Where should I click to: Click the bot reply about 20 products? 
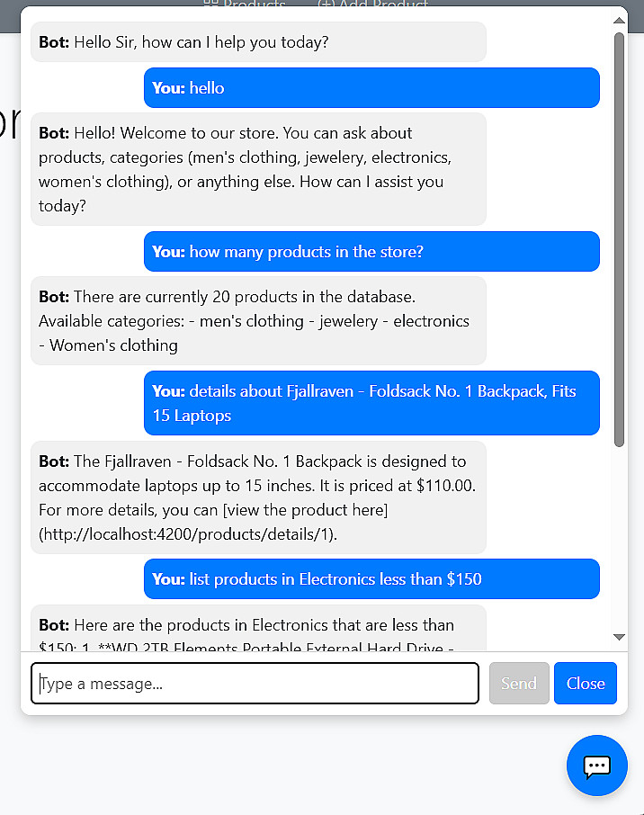coord(258,320)
